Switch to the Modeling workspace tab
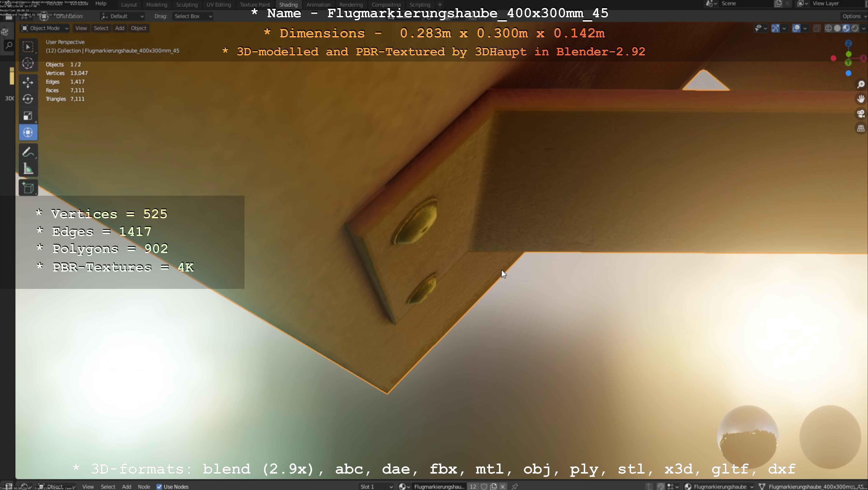Screen dimensions: 868x490 [x=157, y=5]
